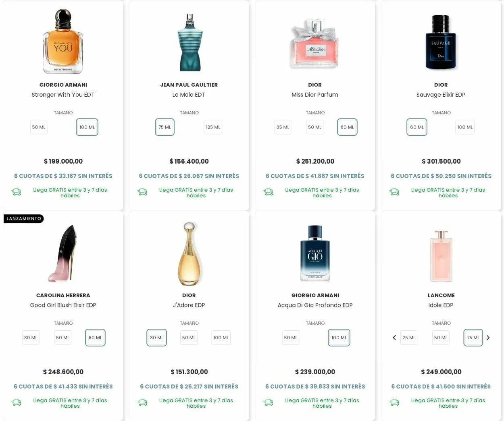The width and height of the screenshot is (504, 421).
Task: Click the truck icon under Acqua Di Gio Profondo
Action: point(268,402)
